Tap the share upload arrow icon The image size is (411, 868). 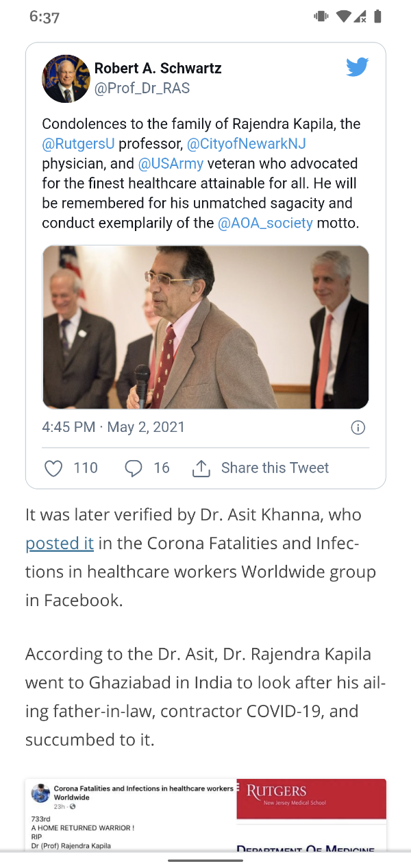[x=200, y=468]
